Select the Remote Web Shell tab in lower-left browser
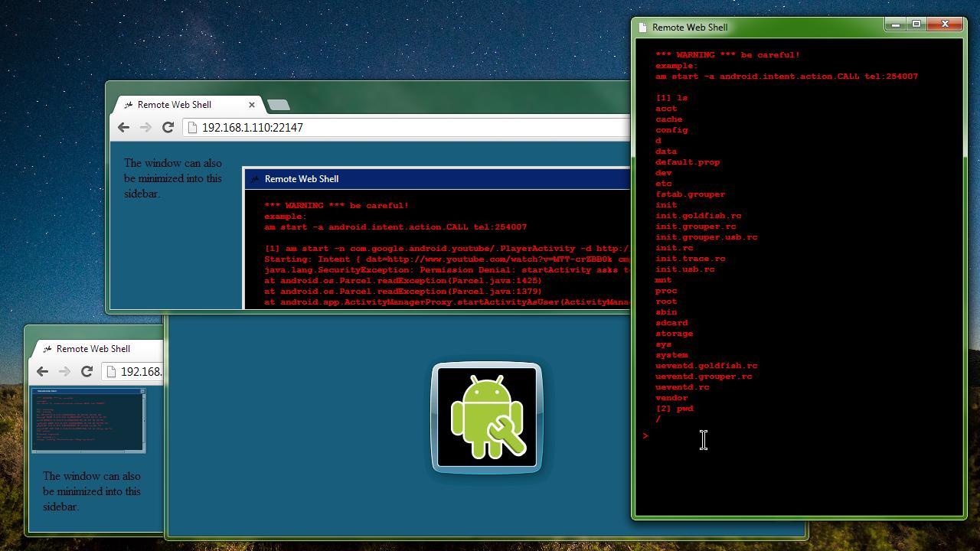 (x=96, y=349)
